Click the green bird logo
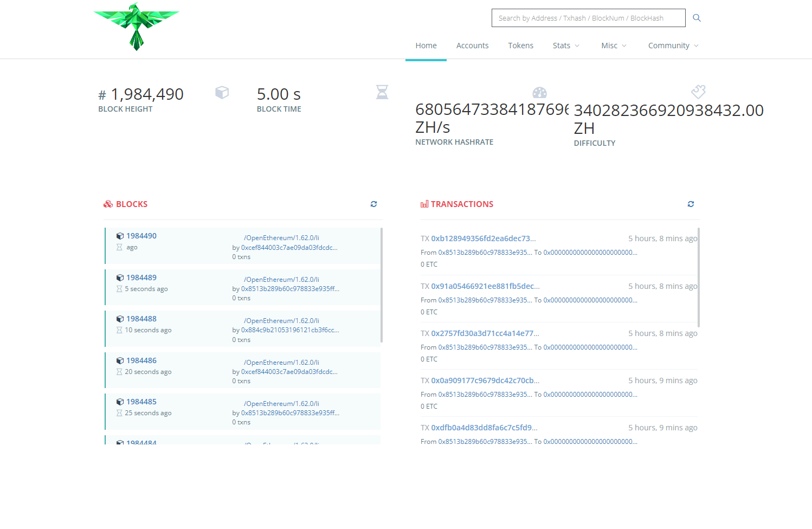Viewport: 812px width, 529px height. [136, 27]
